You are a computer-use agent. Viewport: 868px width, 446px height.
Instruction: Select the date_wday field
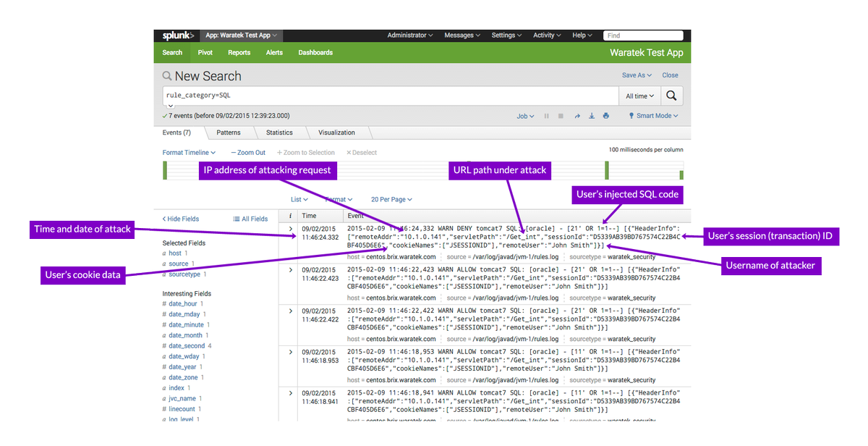click(x=184, y=356)
